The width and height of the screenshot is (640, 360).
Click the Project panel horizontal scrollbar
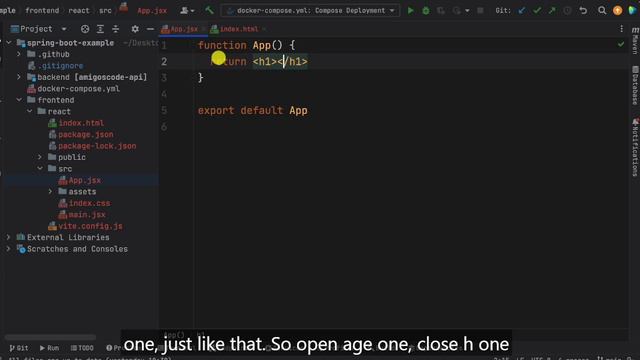point(50,337)
